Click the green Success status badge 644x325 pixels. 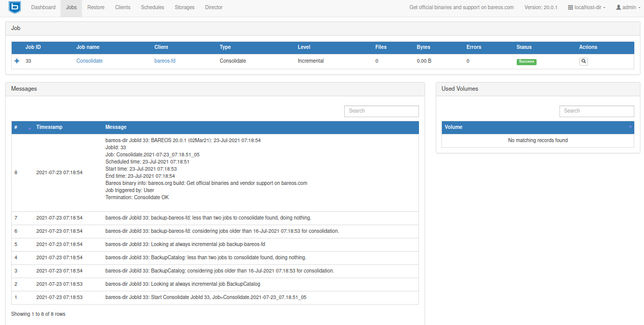coord(526,62)
